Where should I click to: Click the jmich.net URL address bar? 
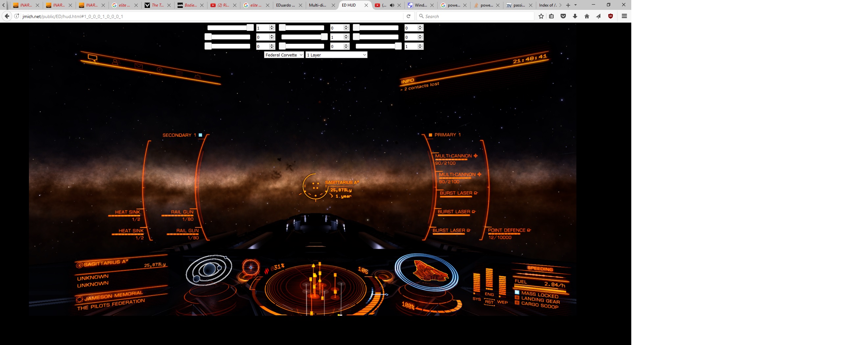point(212,16)
